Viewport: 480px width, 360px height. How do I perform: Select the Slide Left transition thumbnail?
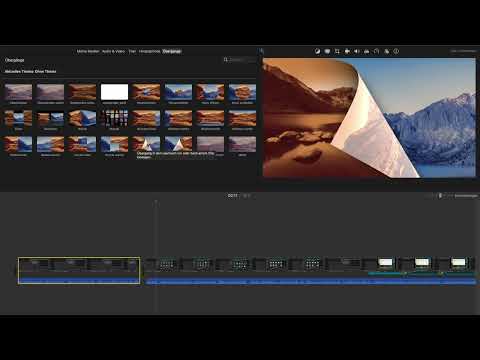(18, 144)
